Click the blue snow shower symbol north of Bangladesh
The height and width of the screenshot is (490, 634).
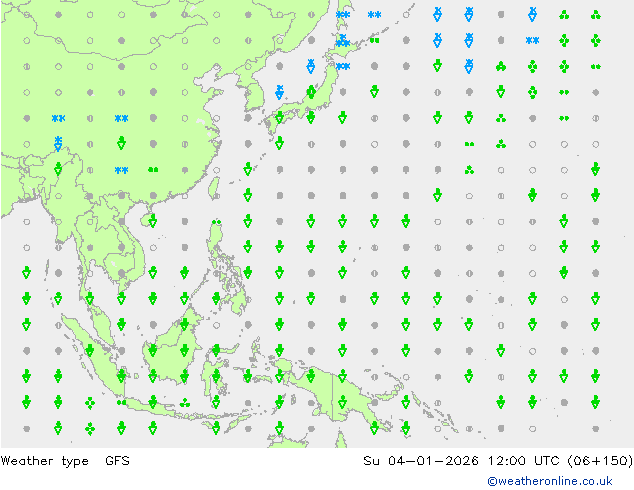58,143
